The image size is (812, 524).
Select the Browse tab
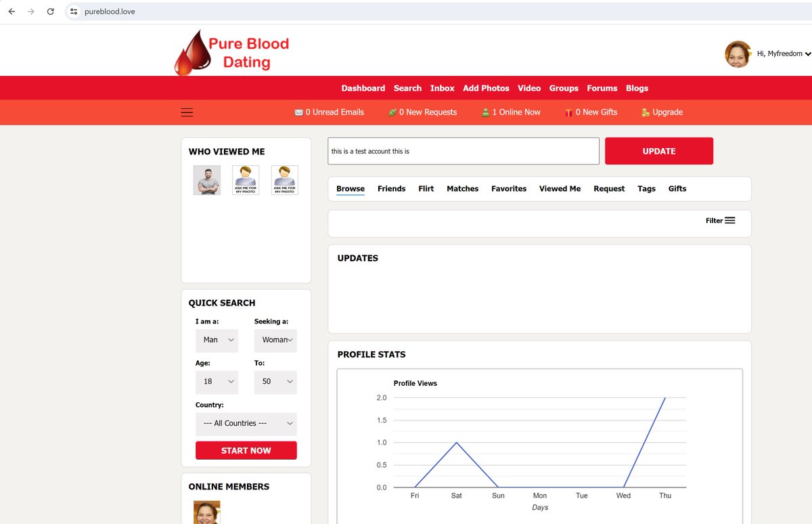(x=351, y=189)
